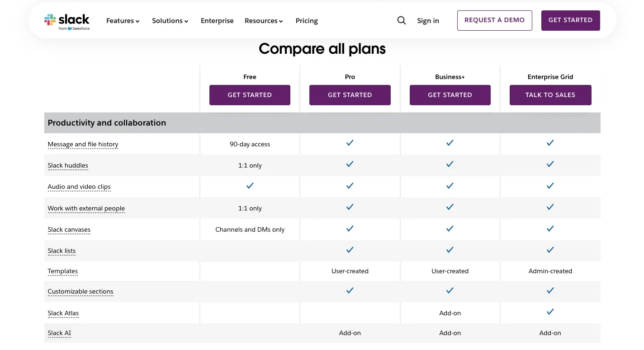This screenshot has height=350, width=644.
Task: Open the search magnifier icon
Action: [x=401, y=20]
